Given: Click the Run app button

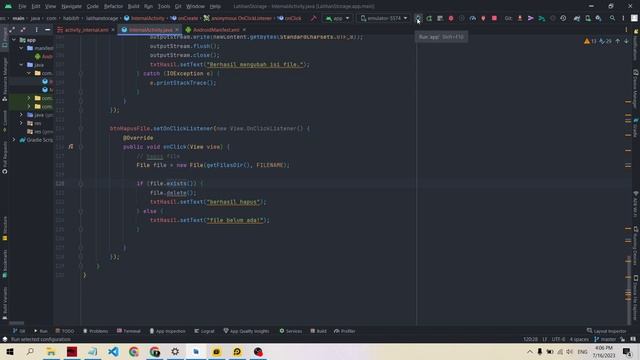Looking at the screenshot, I should (418, 18).
